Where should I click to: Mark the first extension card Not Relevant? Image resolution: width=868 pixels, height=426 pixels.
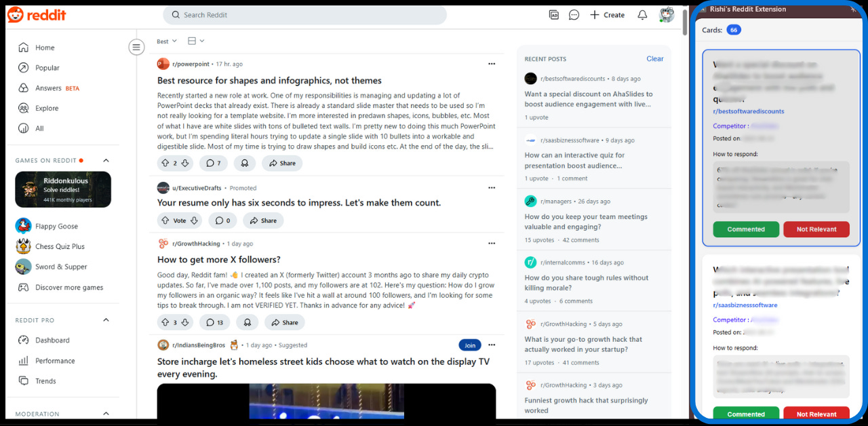pyautogui.click(x=816, y=229)
